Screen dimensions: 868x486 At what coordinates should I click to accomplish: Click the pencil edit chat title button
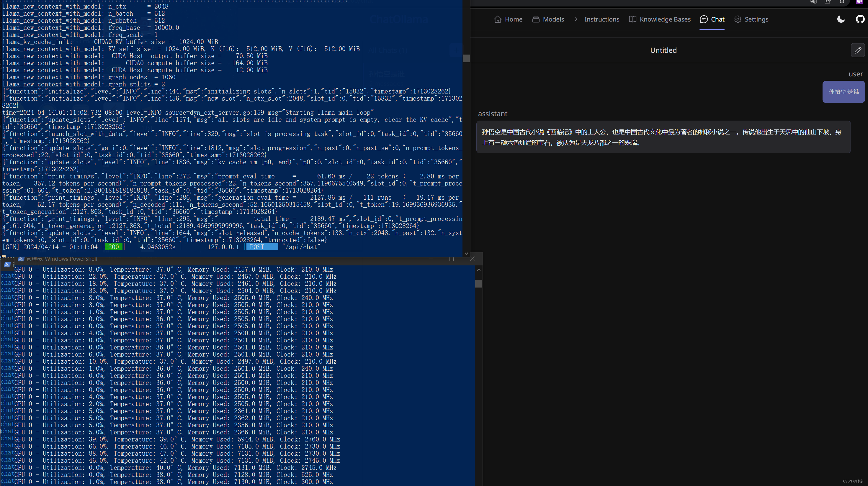(858, 50)
